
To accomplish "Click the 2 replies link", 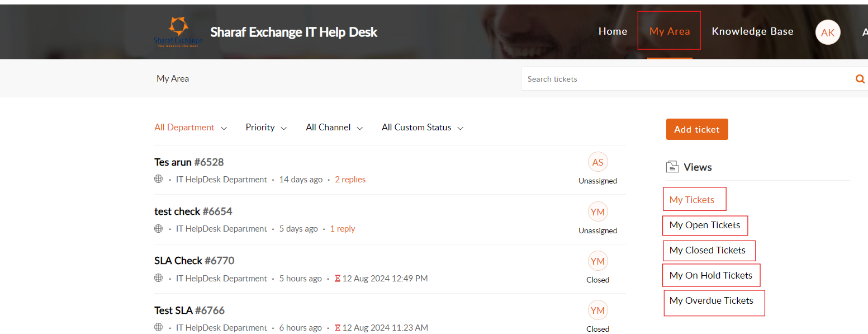I will [x=350, y=180].
